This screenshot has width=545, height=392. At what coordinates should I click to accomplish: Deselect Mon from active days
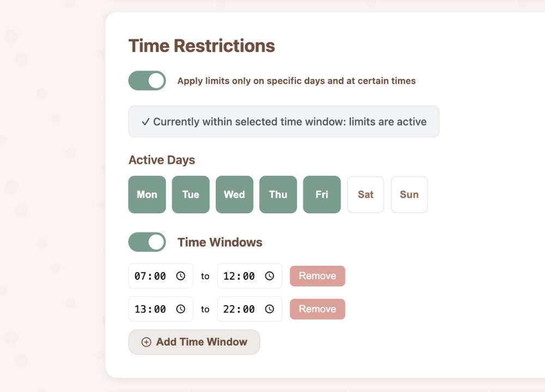[147, 194]
